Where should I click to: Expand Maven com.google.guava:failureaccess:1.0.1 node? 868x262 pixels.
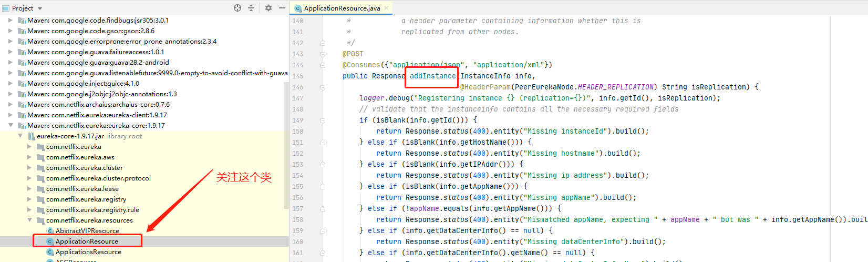11,52
